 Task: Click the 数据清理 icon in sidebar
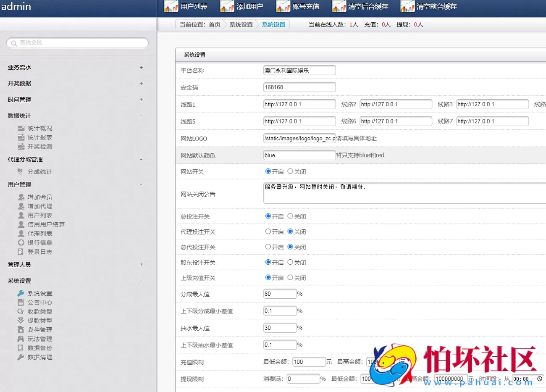point(21,357)
